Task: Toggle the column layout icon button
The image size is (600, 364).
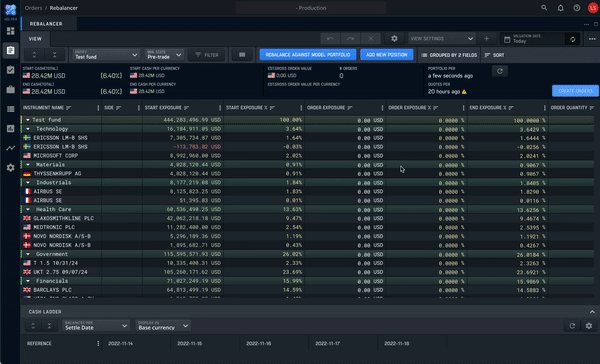Action: tap(242, 55)
